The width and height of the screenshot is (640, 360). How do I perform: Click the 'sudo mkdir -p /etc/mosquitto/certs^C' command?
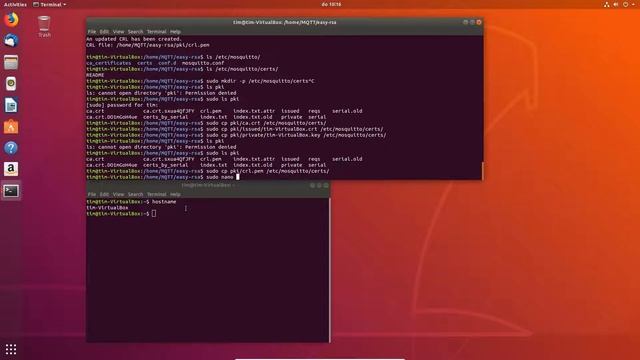click(260, 81)
